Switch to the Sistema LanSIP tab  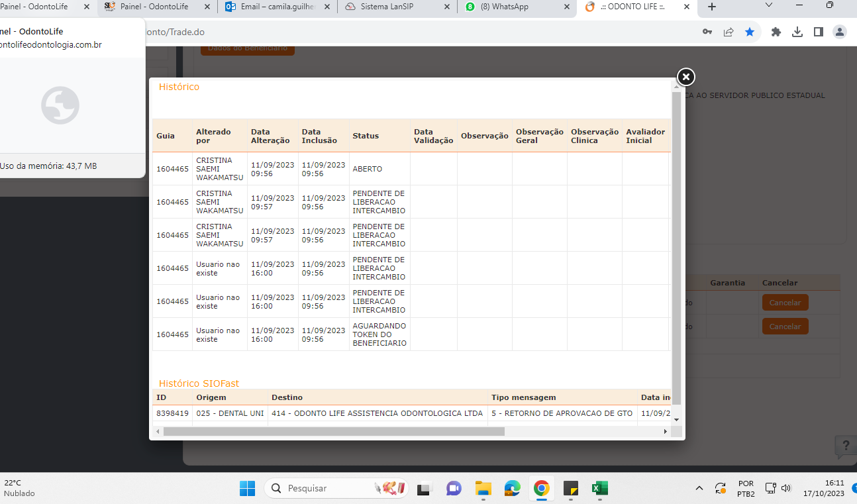[x=397, y=7]
